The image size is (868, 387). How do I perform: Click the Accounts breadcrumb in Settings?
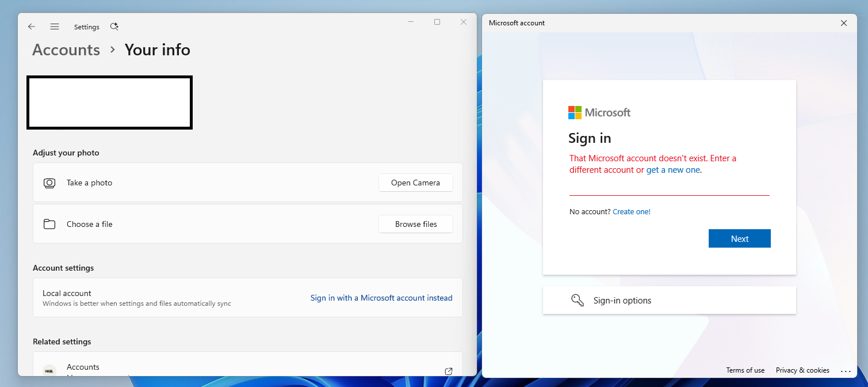(x=66, y=50)
